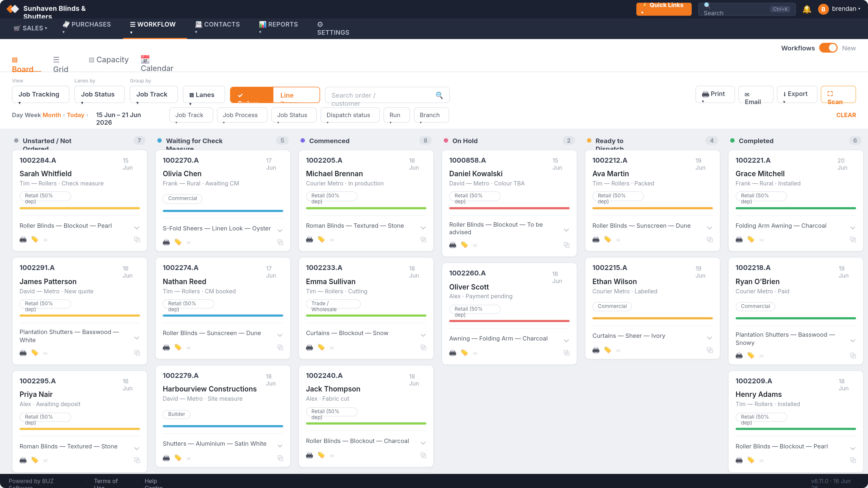
Task: Open the Job Status lanes-by dropdown
Action: 99,95
